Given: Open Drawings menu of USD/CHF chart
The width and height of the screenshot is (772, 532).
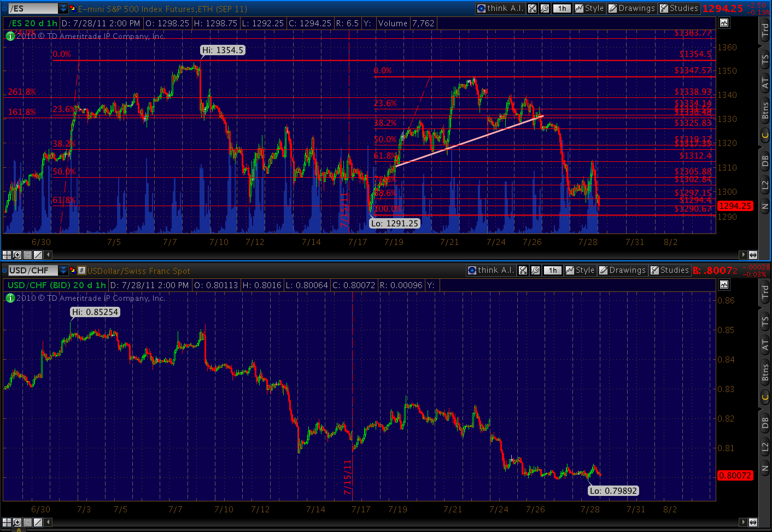Looking at the screenshot, I should click(622, 270).
